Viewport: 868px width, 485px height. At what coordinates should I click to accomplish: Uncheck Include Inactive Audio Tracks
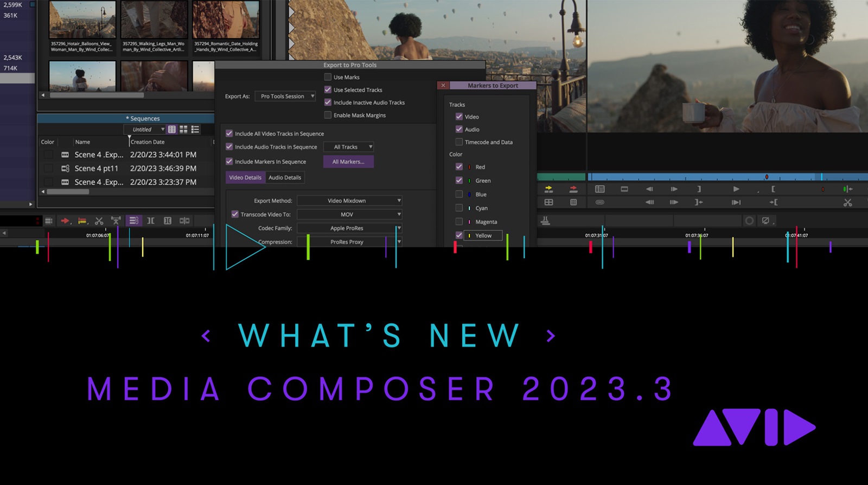(328, 103)
